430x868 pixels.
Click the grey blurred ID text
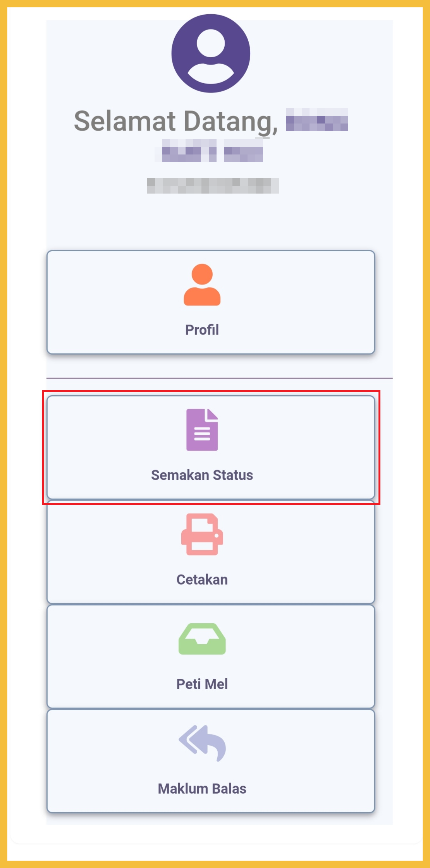click(x=213, y=186)
